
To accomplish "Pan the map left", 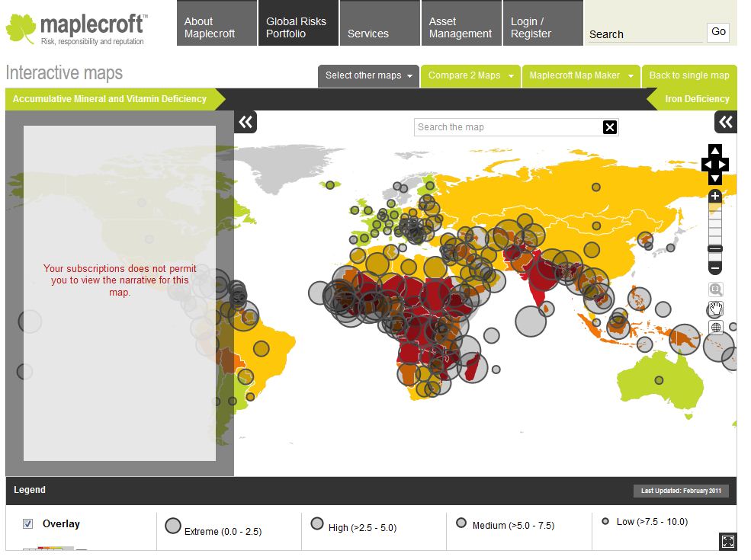I will (x=707, y=165).
